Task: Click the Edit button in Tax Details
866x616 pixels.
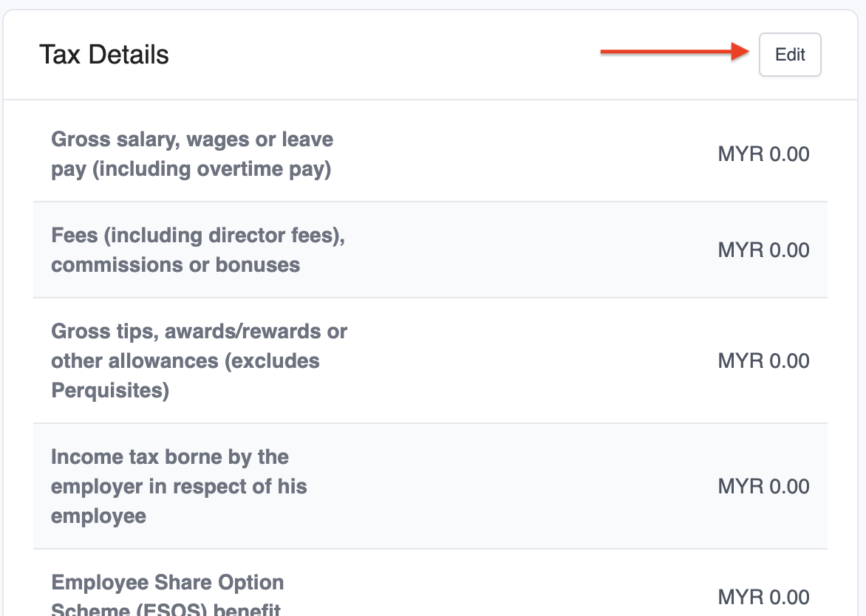Action: (790, 55)
